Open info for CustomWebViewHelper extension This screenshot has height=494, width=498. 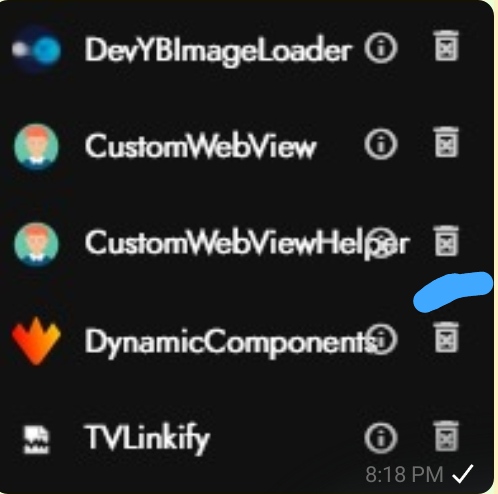click(x=381, y=243)
